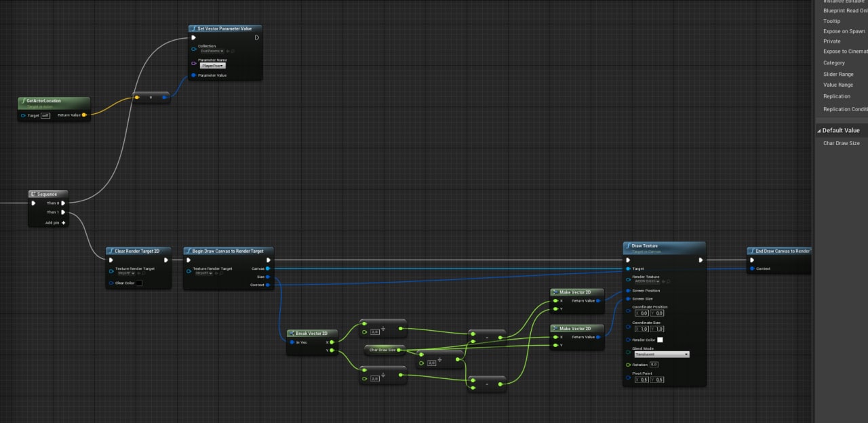Click the Slider Range label
868x423 pixels.
(x=838, y=75)
